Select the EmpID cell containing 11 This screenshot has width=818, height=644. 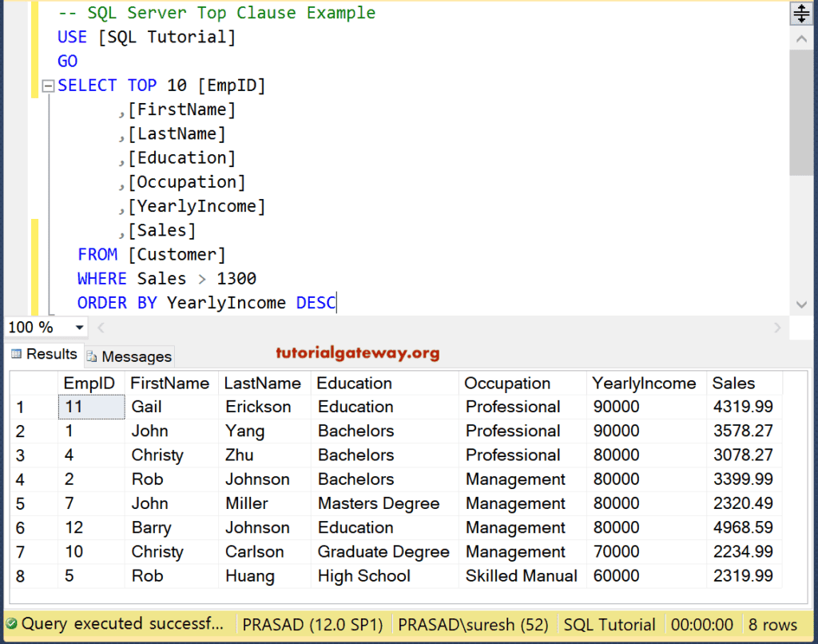click(x=90, y=407)
